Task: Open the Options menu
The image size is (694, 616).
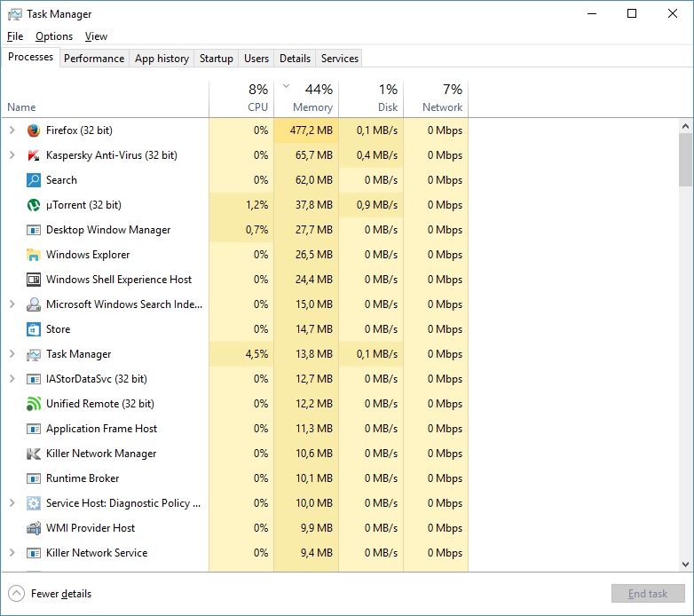Action: pyautogui.click(x=54, y=36)
